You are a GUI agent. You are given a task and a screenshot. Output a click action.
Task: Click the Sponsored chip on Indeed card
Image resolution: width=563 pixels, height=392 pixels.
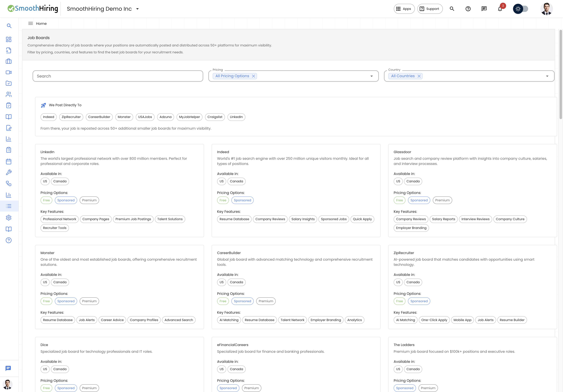pyautogui.click(x=242, y=200)
